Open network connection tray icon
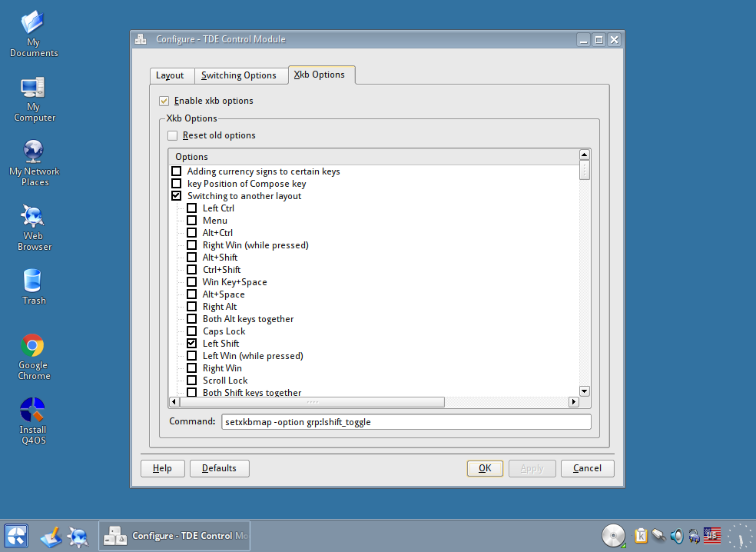Image resolution: width=756 pixels, height=552 pixels. coord(658,535)
